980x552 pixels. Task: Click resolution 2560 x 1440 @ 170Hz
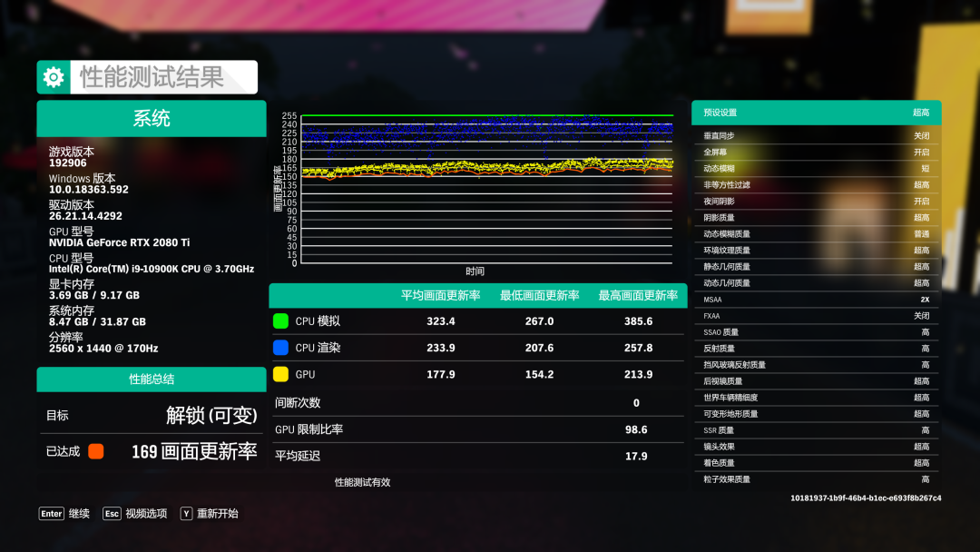coord(103,349)
